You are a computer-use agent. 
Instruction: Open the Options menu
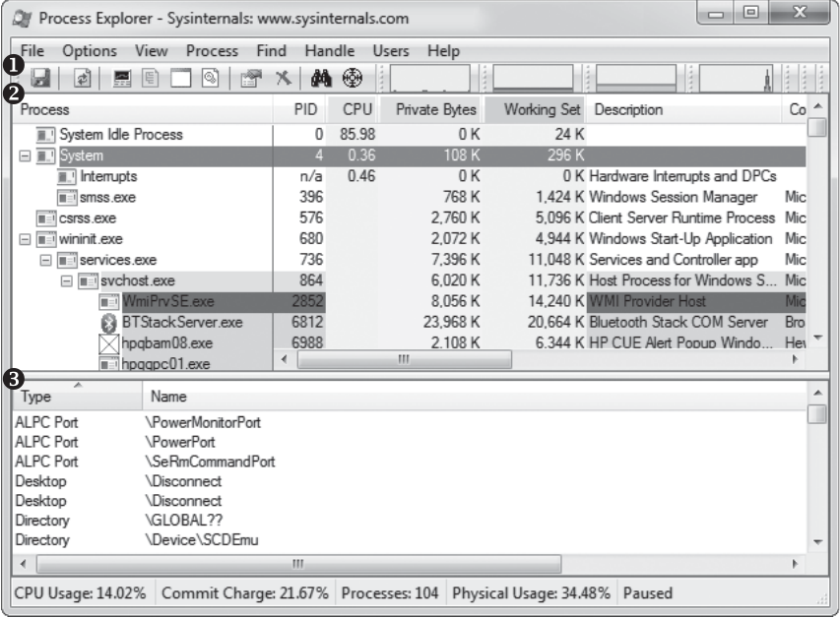click(x=90, y=51)
